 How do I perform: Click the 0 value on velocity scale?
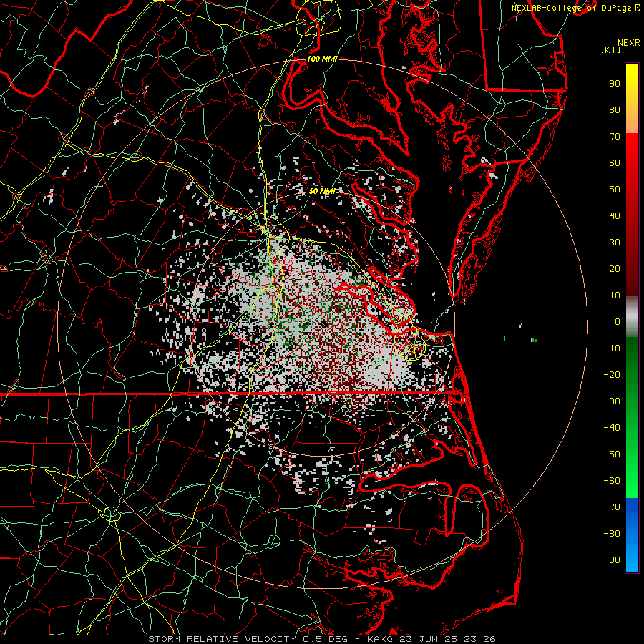(x=618, y=322)
